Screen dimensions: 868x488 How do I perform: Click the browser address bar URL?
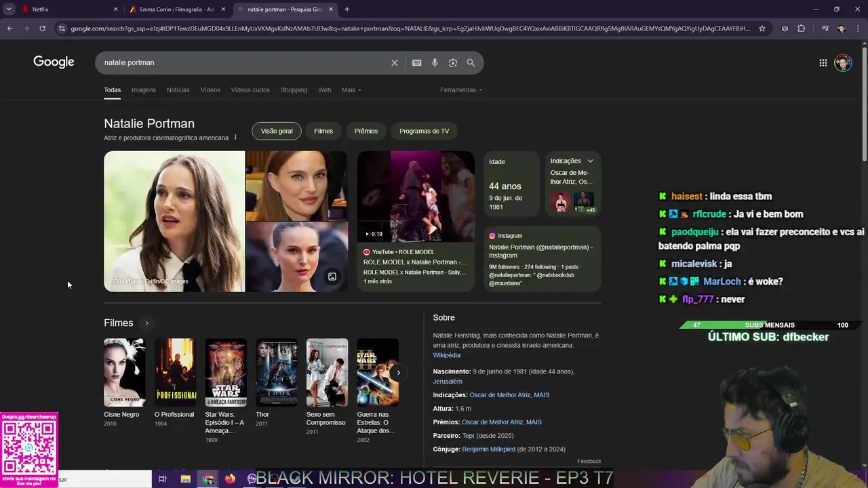point(410,28)
